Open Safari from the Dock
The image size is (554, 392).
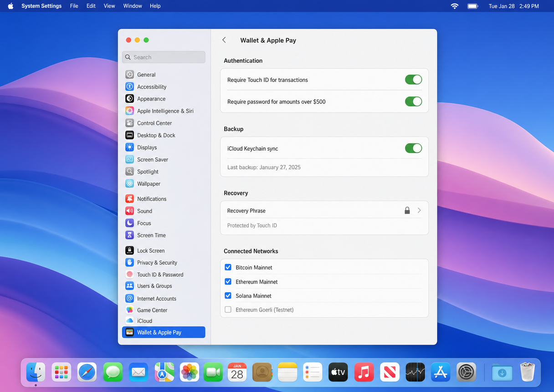(x=87, y=372)
